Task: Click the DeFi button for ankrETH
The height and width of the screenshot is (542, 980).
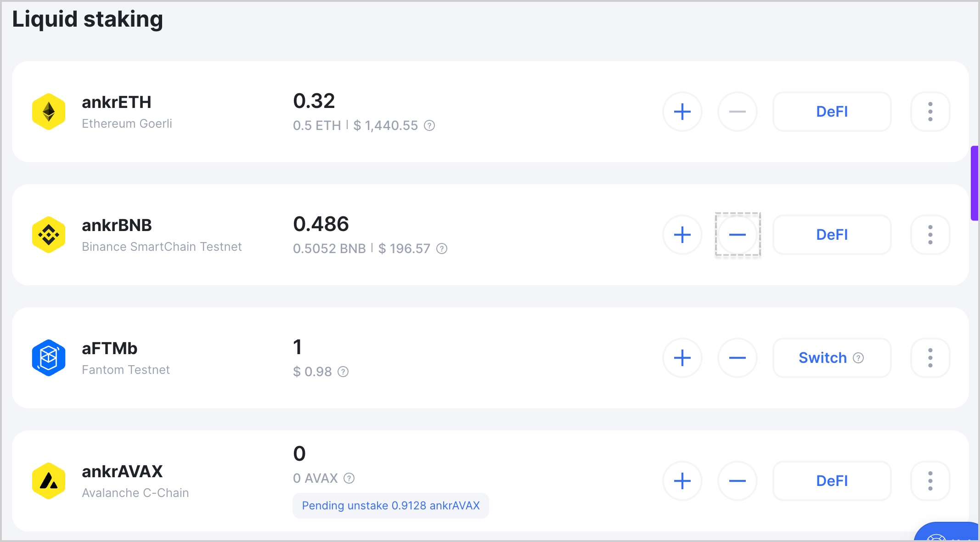Action: 832,112
